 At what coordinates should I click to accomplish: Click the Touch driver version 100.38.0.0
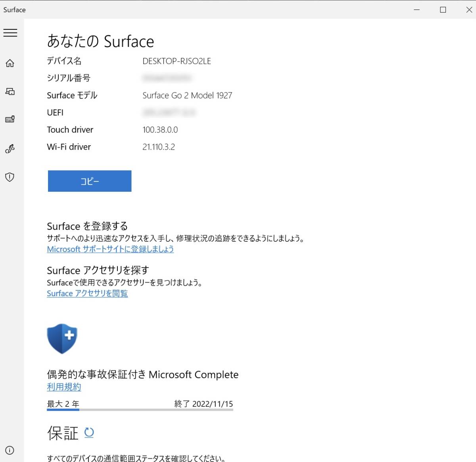click(x=160, y=130)
